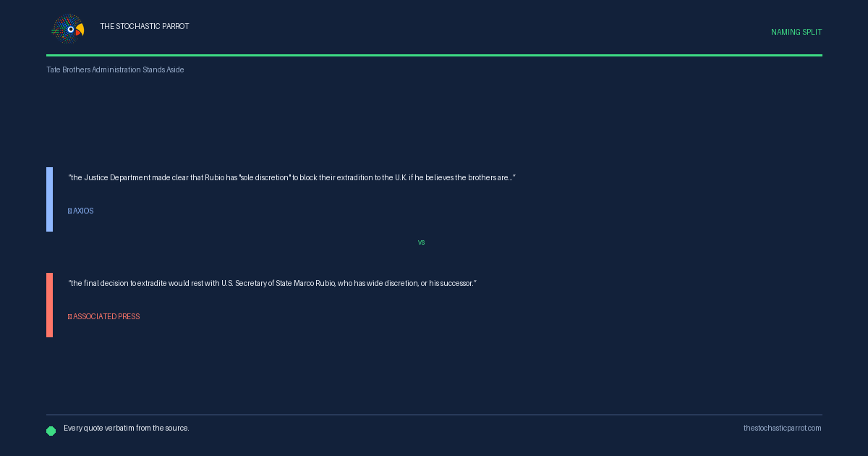Click the Every quote verbatim footer note
This screenshot has width=868, height=456.
127,428
